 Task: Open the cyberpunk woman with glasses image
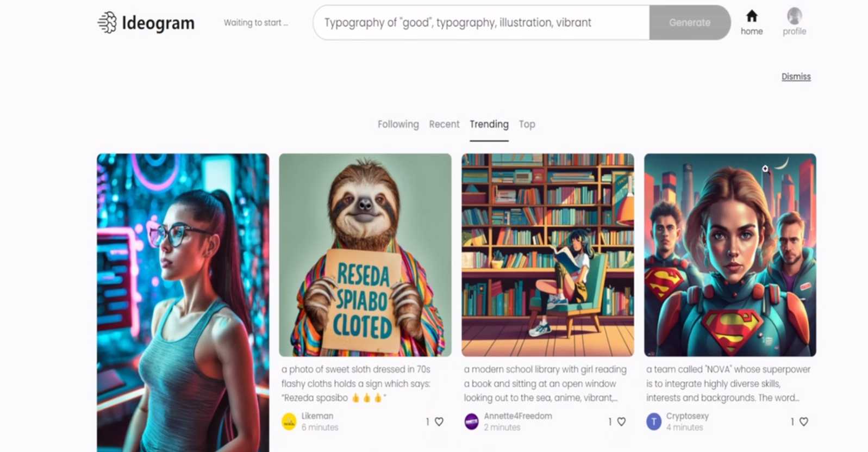[183, 302]
